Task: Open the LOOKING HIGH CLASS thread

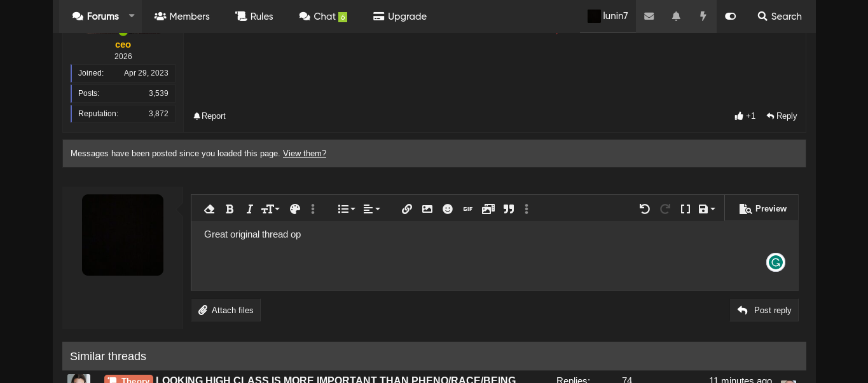Action: click(336, 380)
